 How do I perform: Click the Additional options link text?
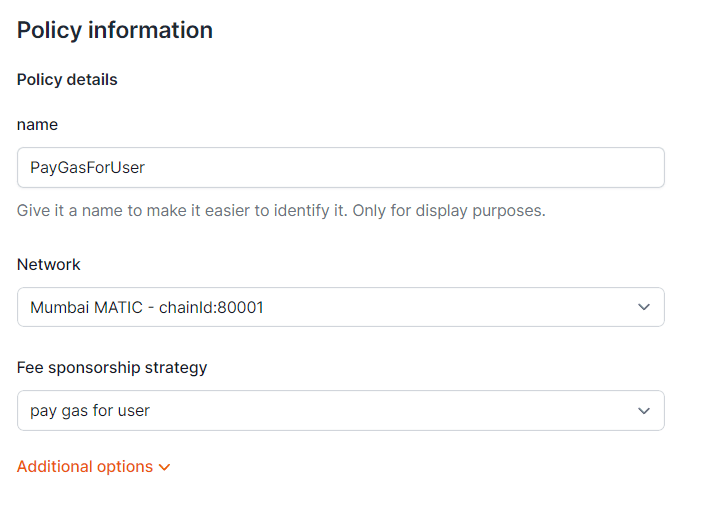tap(85, 467)
